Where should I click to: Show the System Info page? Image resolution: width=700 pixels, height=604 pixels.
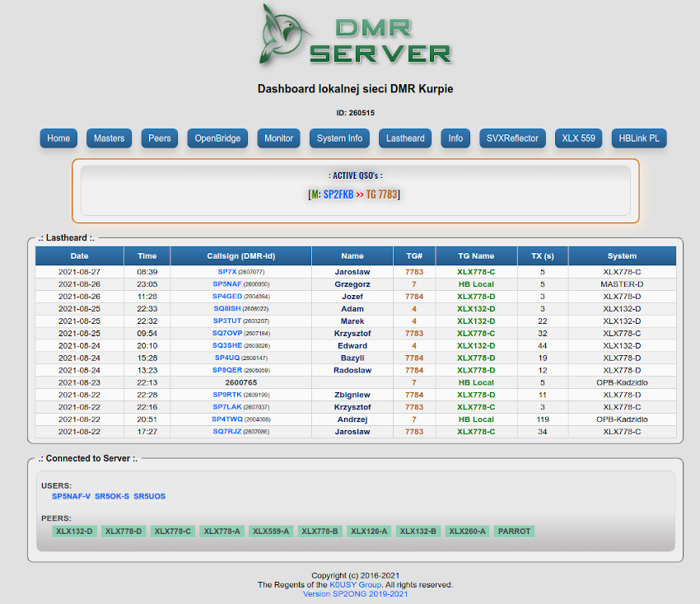tap(339, 138)
